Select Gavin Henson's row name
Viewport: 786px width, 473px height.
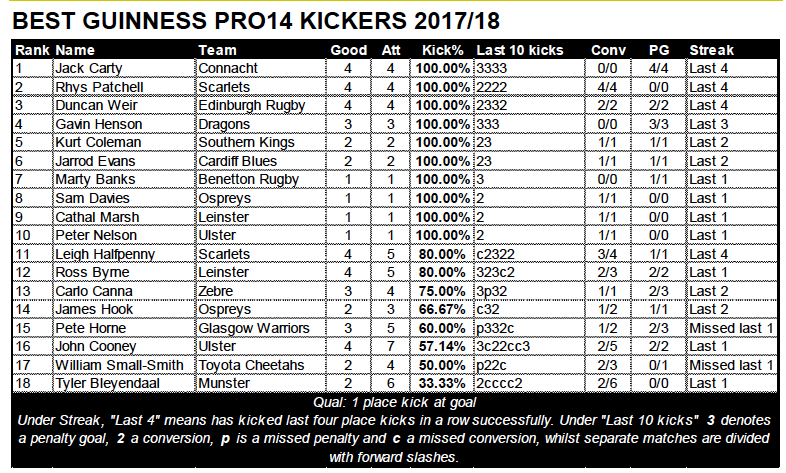coord(124,124)
